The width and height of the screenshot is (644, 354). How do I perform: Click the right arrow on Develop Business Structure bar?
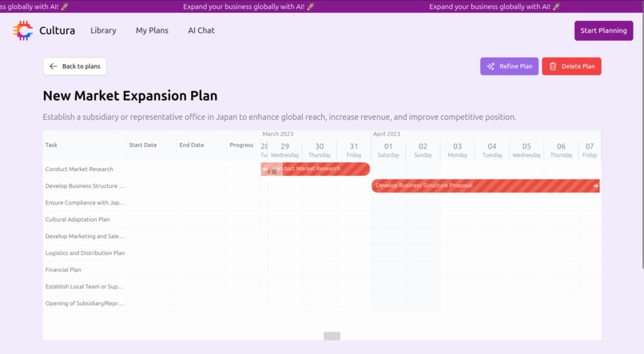click(595, 185)
